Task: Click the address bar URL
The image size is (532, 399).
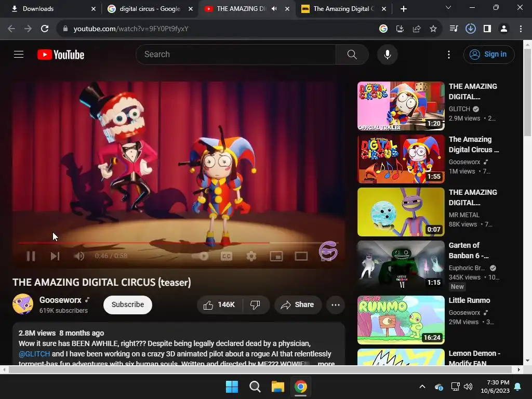Action: [x=131, y=29]
